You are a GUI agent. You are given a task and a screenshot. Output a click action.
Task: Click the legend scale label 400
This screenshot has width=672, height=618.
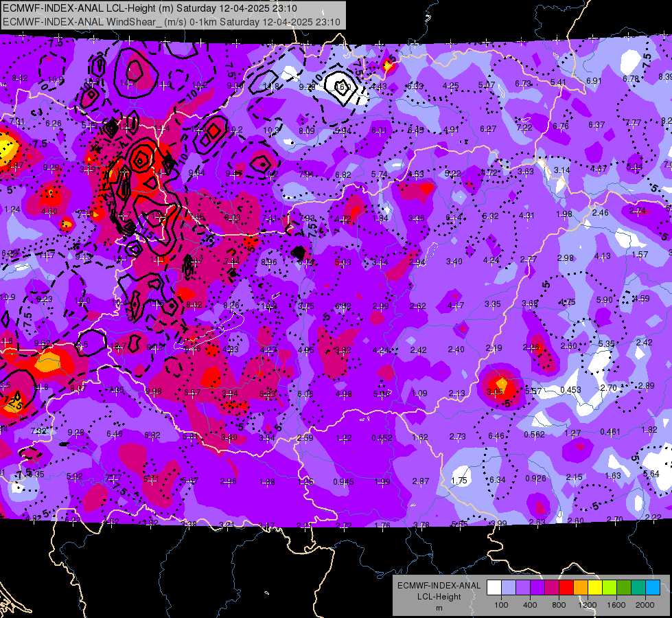530,605
